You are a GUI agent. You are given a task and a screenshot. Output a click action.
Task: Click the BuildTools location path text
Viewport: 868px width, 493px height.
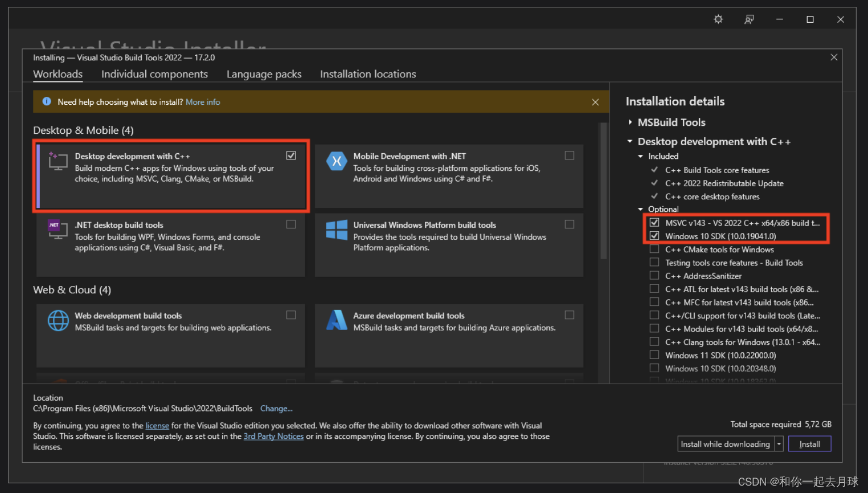(x=142, y=408)
